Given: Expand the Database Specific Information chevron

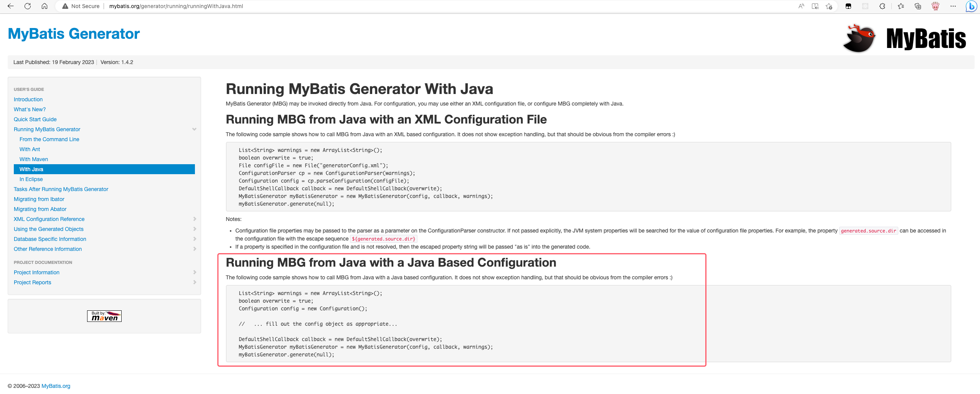Looking at the screenshot, I should click(x=195, y=239).
